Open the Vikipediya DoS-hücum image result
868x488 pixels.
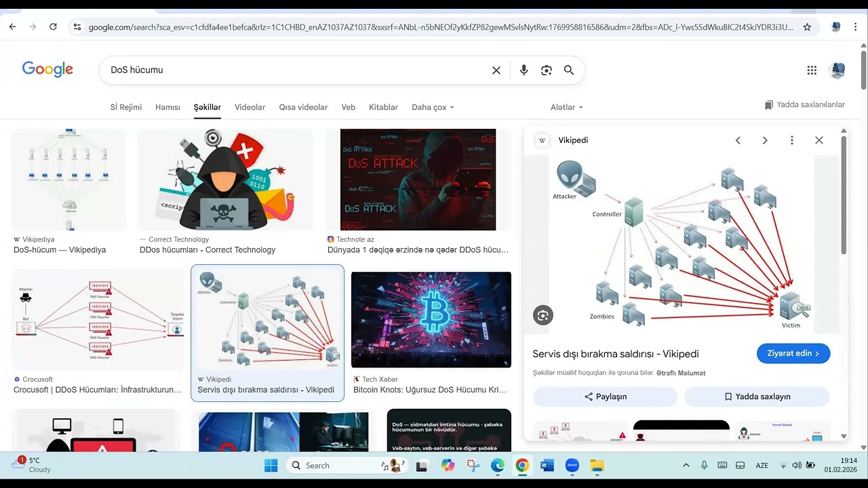(68, 180)
